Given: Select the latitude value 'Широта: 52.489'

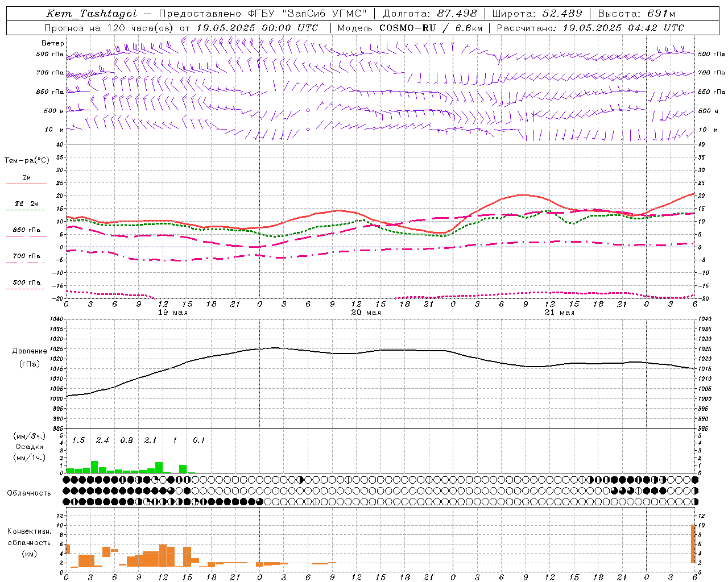Looking at the screenshot, I should (x=537, y=14).
